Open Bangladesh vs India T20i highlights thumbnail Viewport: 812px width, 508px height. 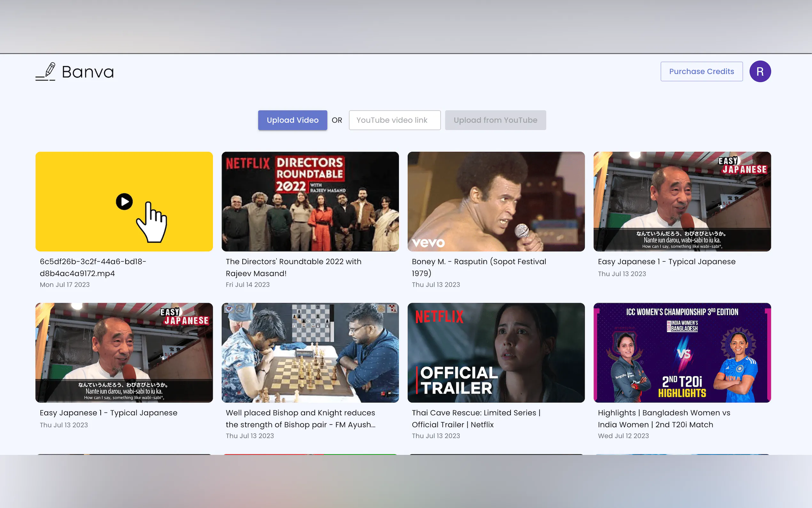(682, 353)
